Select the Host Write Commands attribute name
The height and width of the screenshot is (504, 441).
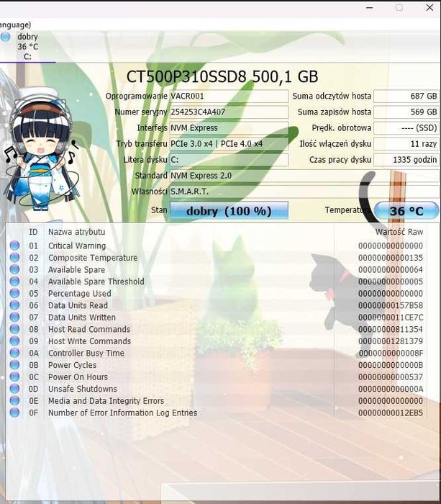pos(89,341)
